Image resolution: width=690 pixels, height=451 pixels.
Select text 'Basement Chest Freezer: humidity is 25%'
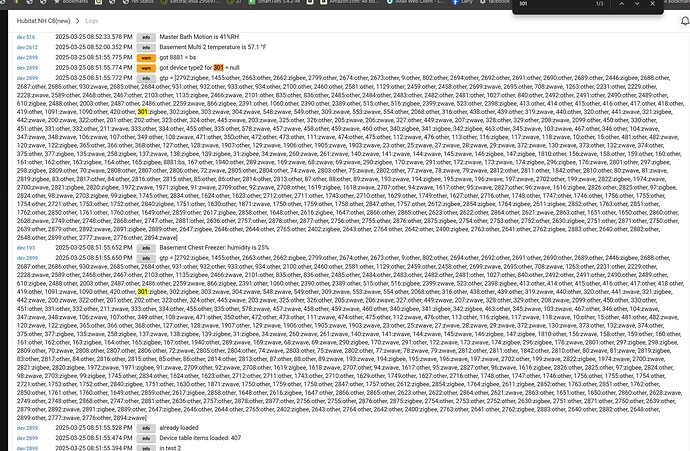pos(214,248)
